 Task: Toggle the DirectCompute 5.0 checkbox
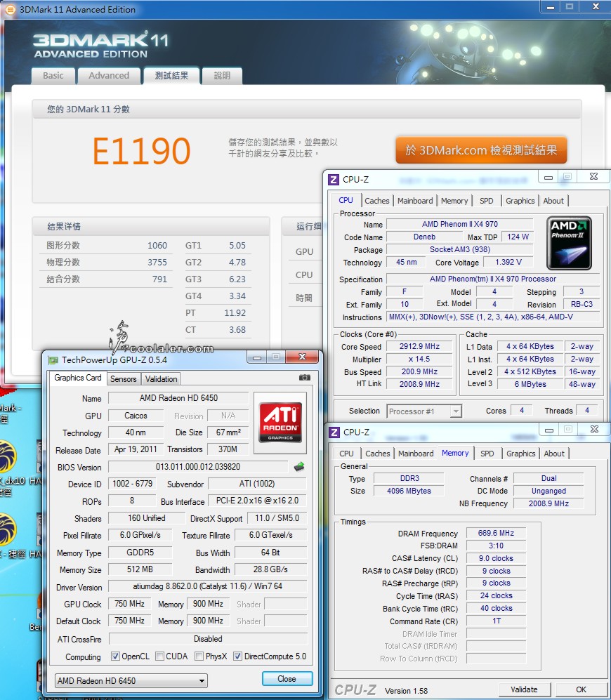coord(237,656)
